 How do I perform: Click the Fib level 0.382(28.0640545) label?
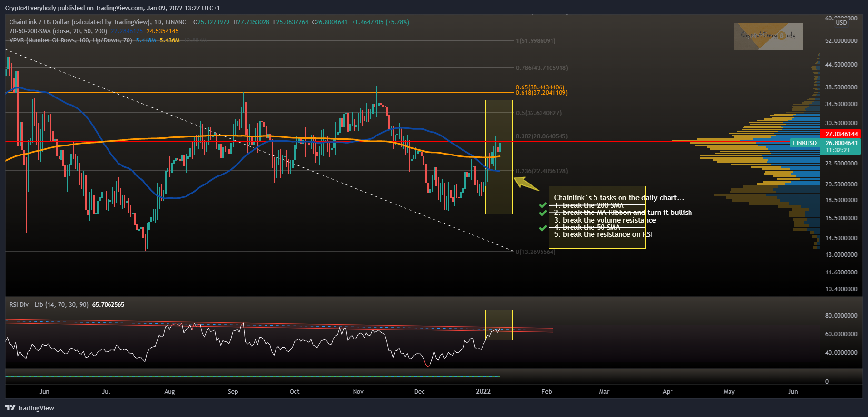point(542,136)
